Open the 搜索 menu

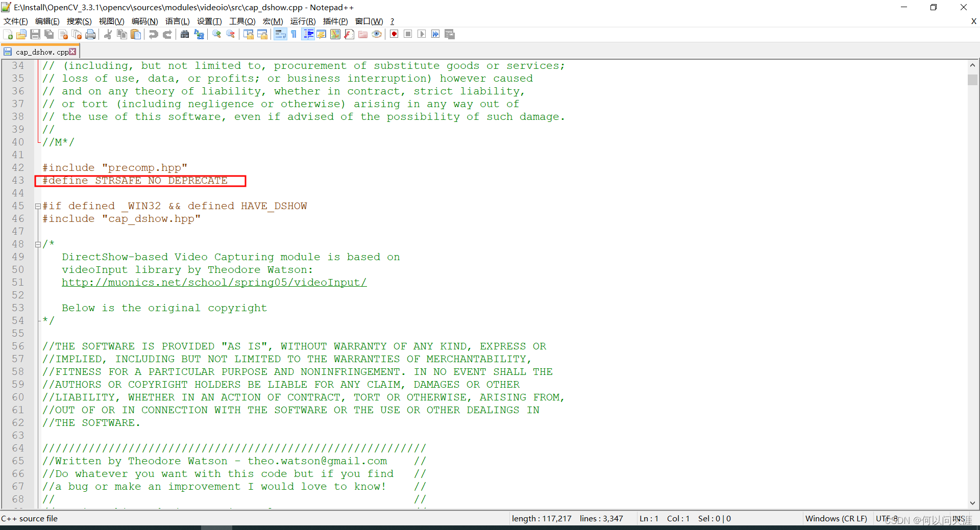79,21
